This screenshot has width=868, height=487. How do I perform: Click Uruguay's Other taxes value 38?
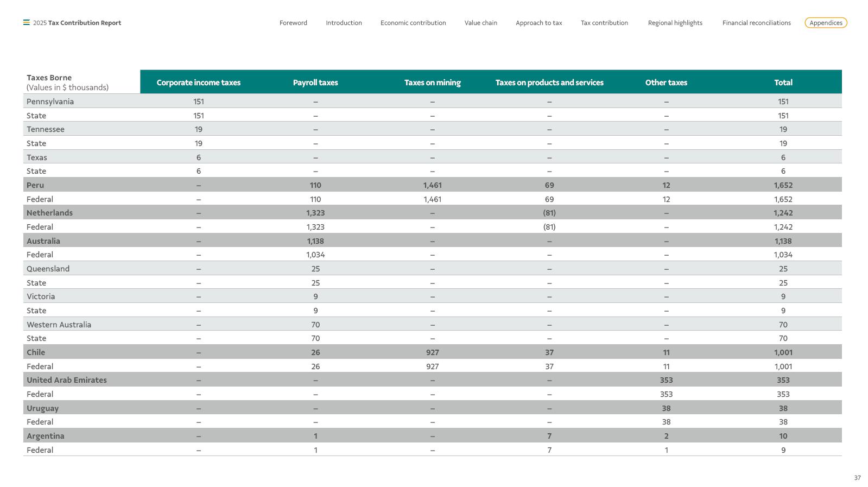tap(666, 408)
